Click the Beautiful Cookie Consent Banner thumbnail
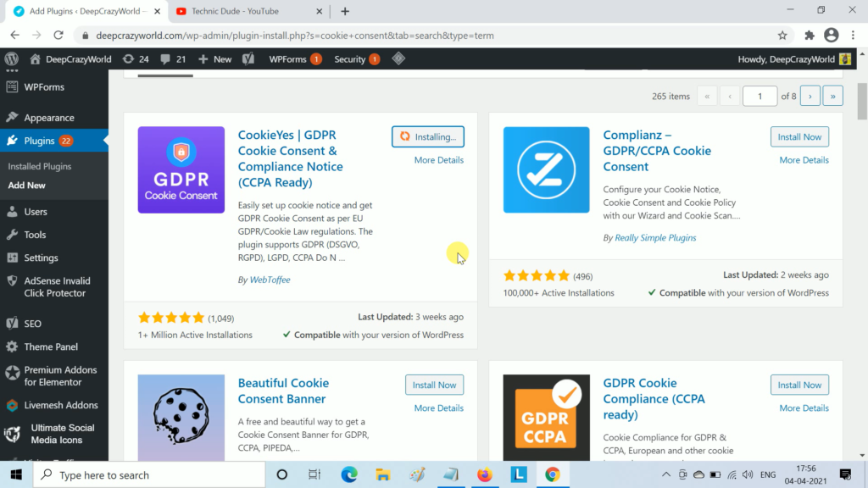The height and width of the screenshot is (488, 868). pos(181,417)
